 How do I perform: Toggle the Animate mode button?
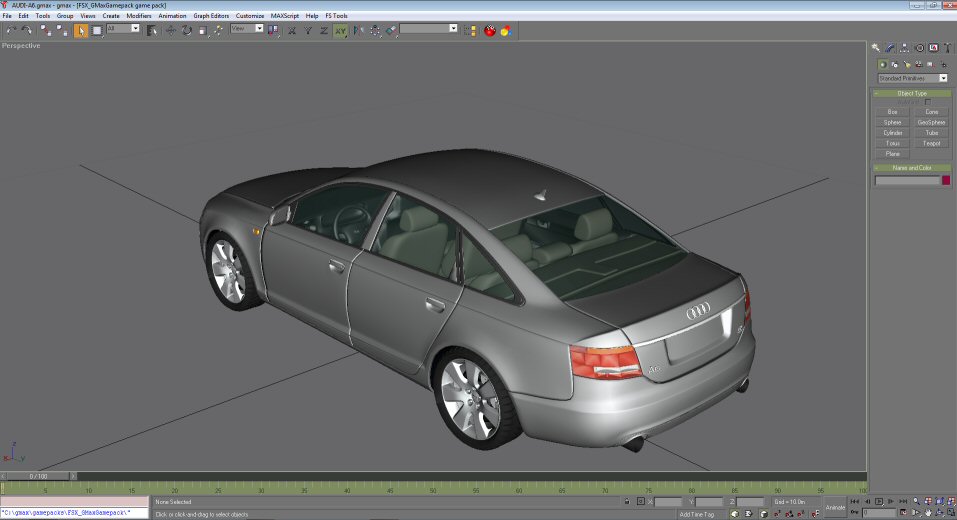(x=834, y=508)
